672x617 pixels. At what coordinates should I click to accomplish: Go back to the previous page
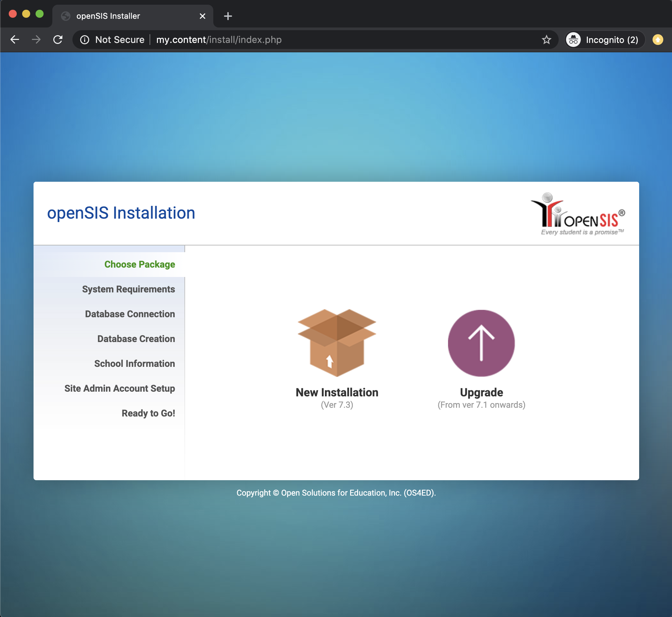[15, 40]
